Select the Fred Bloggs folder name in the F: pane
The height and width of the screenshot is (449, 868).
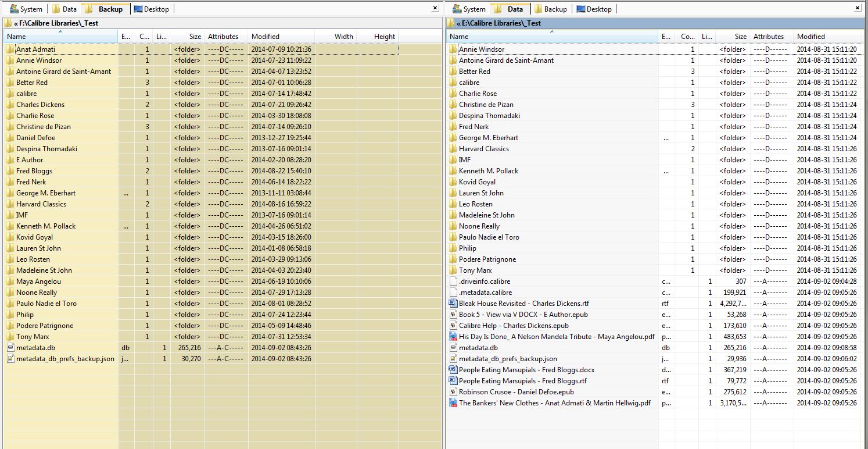tap(34, 171)
